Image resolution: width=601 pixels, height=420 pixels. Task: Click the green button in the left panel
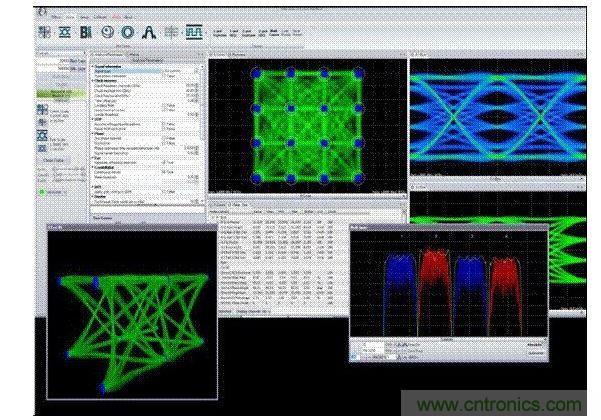click(x=60, y=96)
